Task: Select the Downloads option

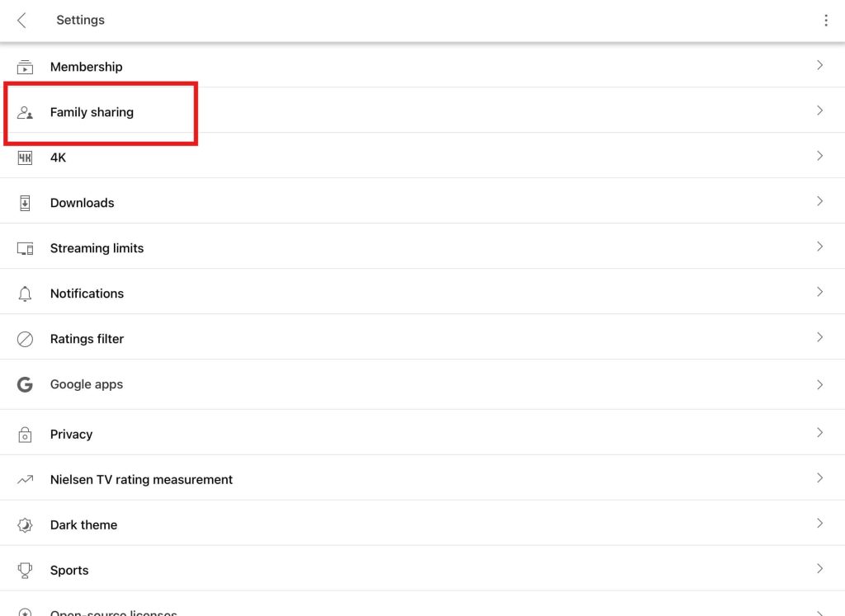Action: (422, 201)
